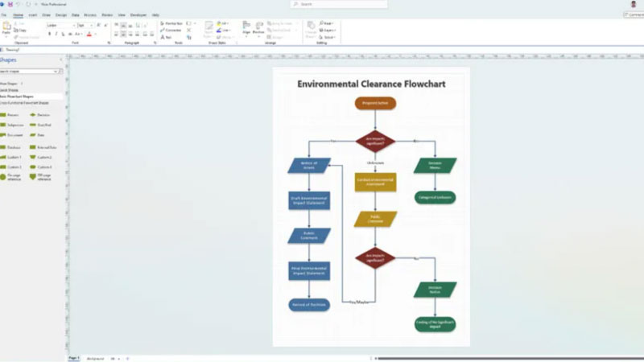
Task: Switch to the Insert ribbon tab
Action: [33, 15]
